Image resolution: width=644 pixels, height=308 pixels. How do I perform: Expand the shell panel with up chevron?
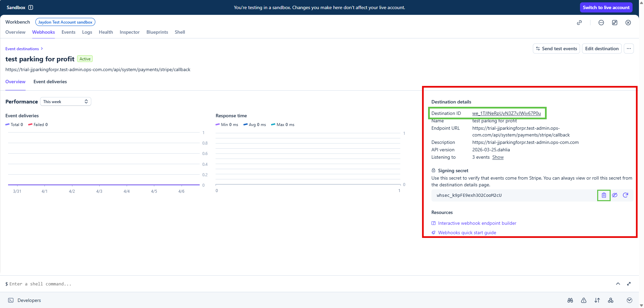[618, 284]
